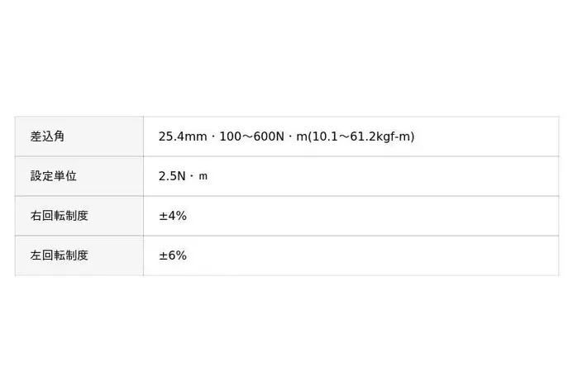Click the small ｍ unit after 2.5N
The width and height of the screenshot is (587, 392).
pyautogui.click(x=203, y=176)
